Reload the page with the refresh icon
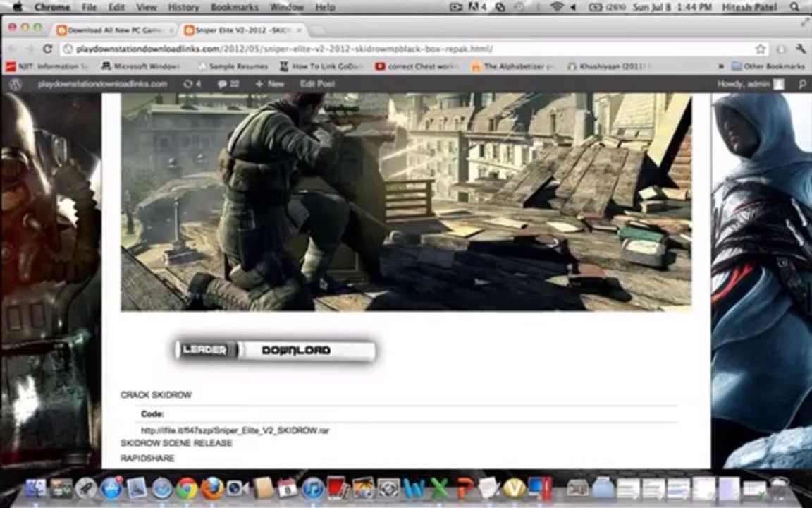 (x=47, y=49)
